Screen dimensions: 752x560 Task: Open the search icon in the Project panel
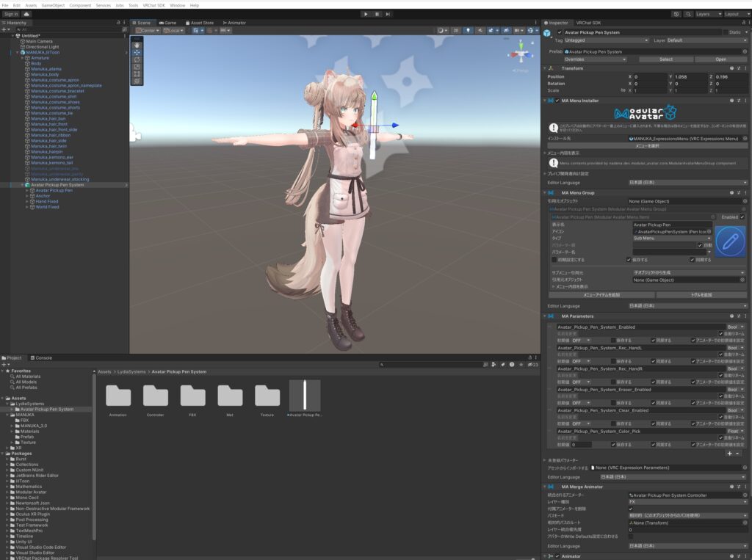pos(382,365)
